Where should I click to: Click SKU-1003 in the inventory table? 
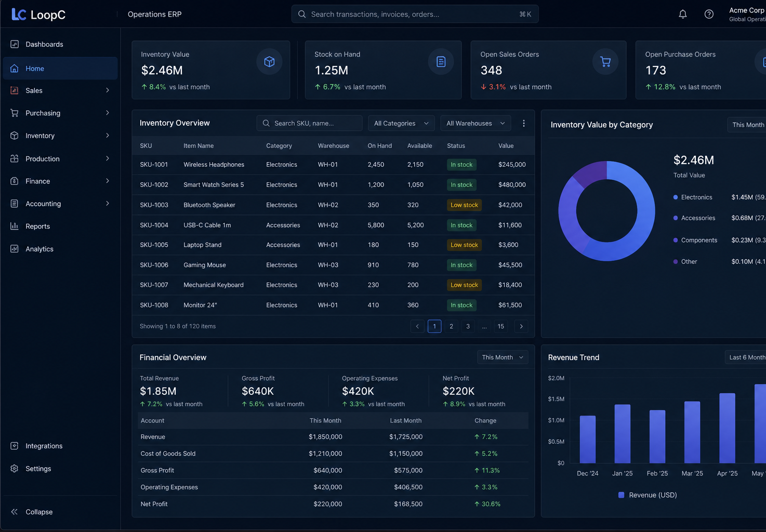[154, 205]
